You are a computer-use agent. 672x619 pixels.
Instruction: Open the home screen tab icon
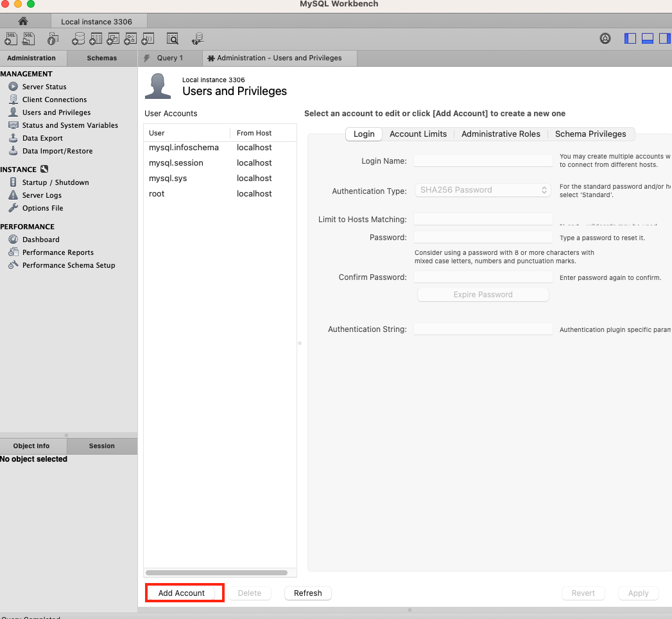point(23,21)
